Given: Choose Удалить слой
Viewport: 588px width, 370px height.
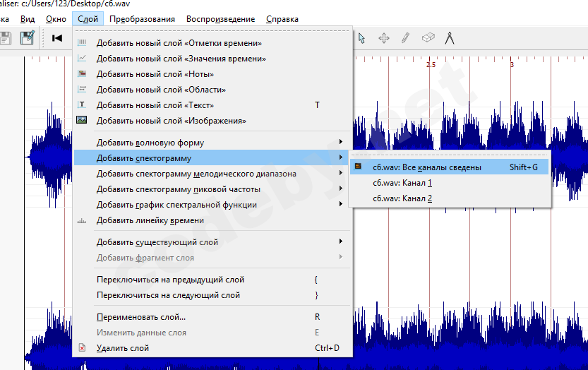Looking at the screenshot, I should point(213,348).
